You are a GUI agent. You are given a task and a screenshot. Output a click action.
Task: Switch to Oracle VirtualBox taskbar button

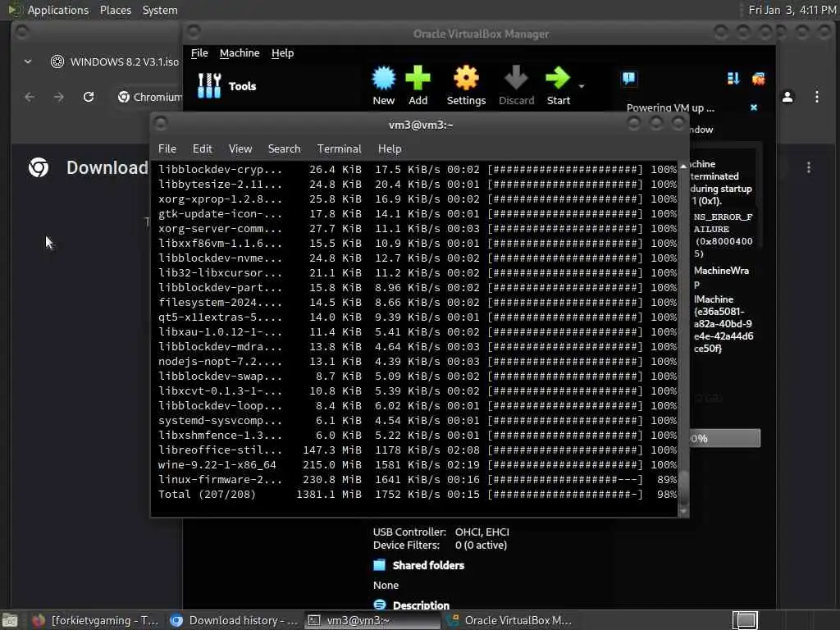tap(509, 620)
